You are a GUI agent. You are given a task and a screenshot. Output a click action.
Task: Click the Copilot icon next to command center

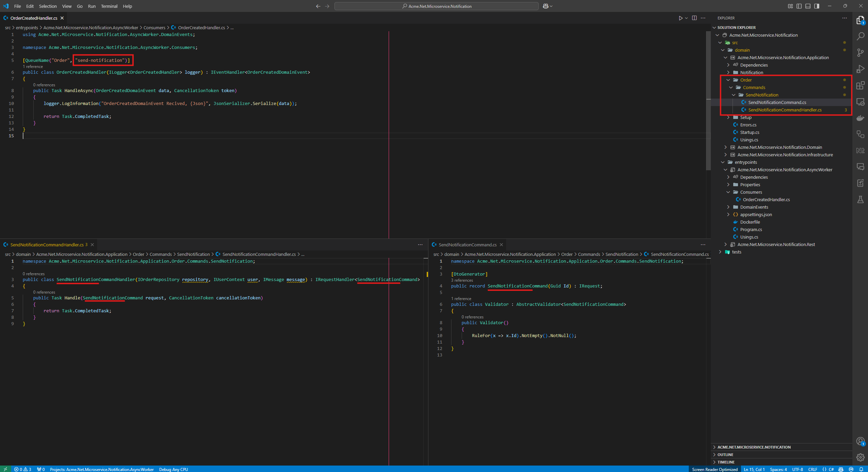546,6
